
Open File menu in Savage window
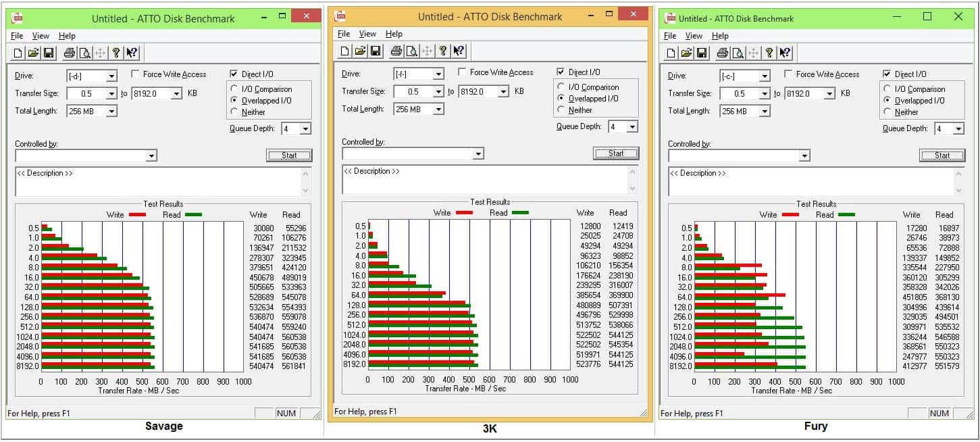click(17, 36)
